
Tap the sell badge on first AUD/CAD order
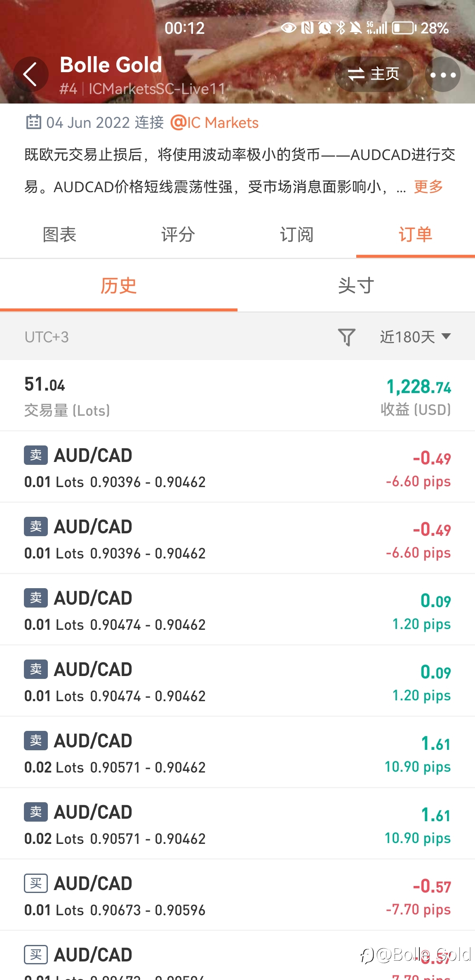pos(36,455)
